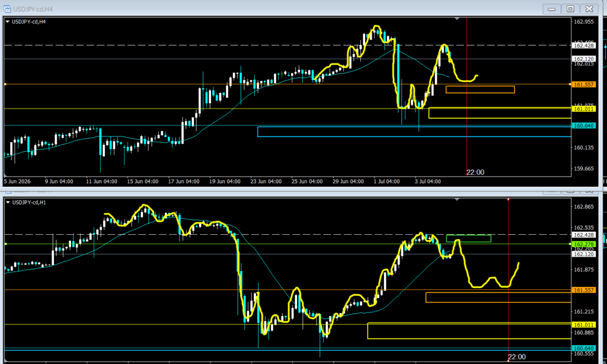The width and height of the screenshot is (607, 364).
Task: Click the 17 Jun 04:00 time label
Action: [x=184, y=181]
